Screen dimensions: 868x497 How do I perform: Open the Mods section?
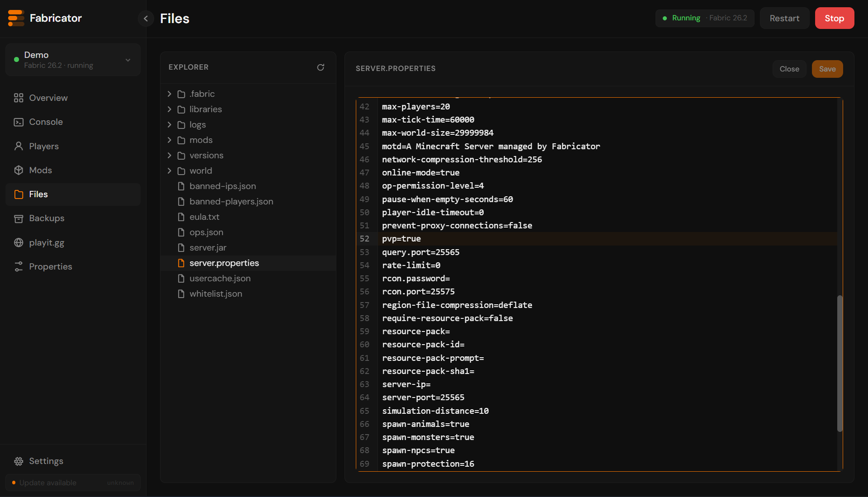coord(73,170)
